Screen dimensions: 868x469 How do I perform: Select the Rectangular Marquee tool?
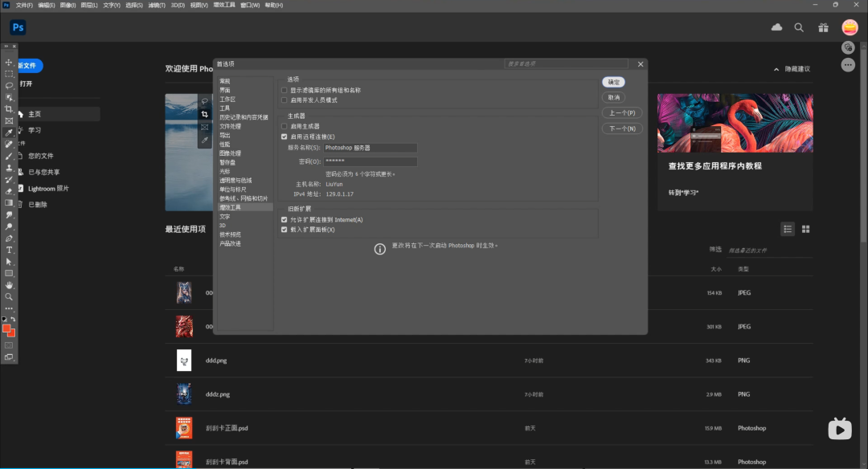(9, 74)
